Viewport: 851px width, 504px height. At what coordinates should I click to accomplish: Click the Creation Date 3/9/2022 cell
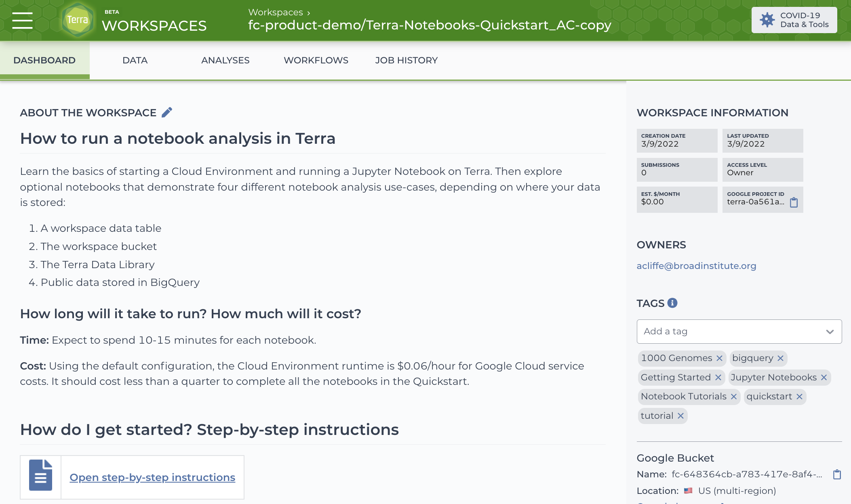(677, 141)
